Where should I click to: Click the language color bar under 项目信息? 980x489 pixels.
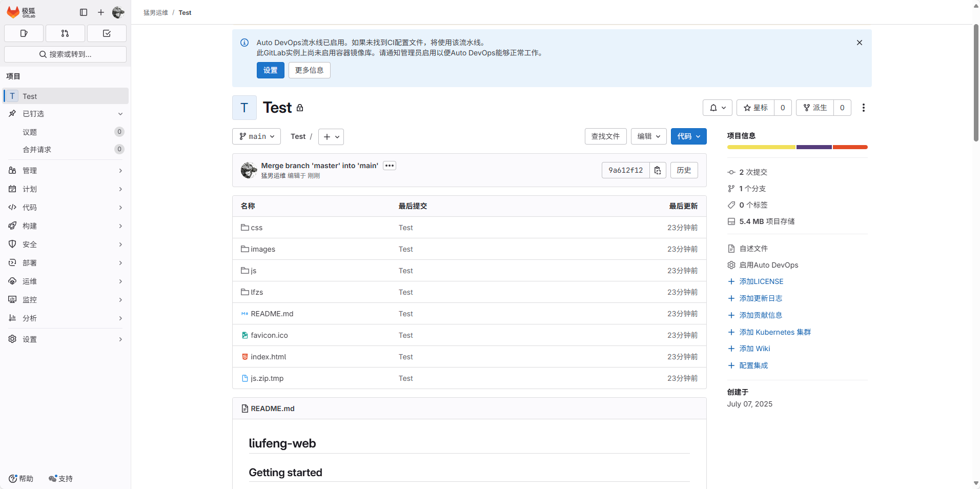coord(797,147)
